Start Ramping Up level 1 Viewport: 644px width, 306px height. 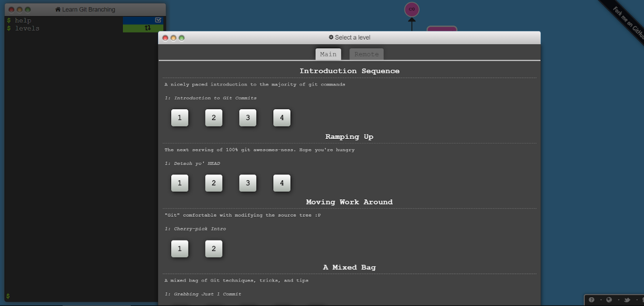[179, 183]
